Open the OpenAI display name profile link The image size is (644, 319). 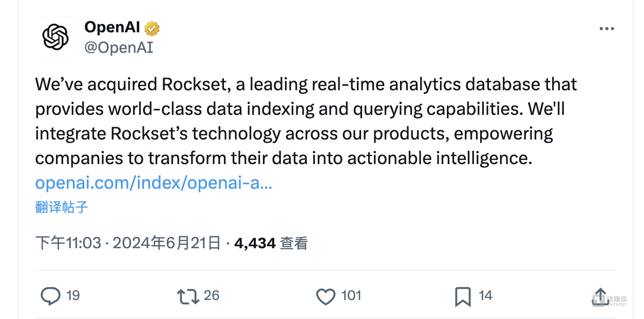pyautogui.click(x=112, y=28)
